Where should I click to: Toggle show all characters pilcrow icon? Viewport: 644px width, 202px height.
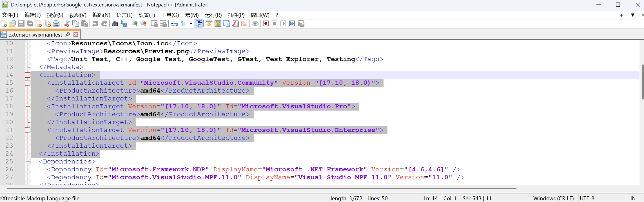pos(183,24)
